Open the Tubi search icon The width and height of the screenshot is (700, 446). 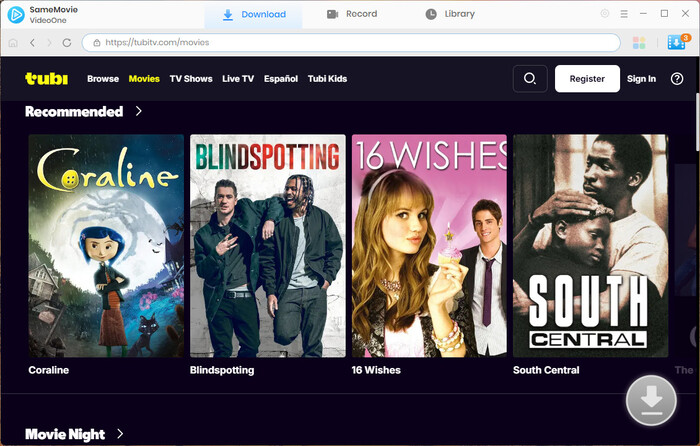pyautogui.click(x=529, y=79)
